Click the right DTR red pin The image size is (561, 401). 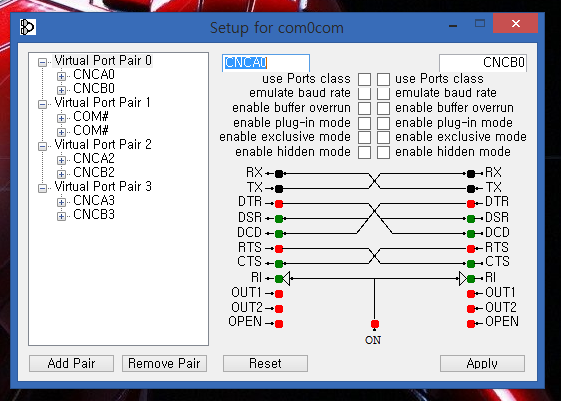tap(471, 204)
